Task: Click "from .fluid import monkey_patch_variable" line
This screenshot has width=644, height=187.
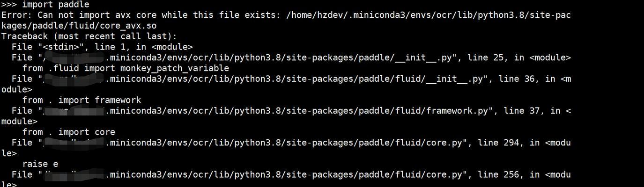Action: pyautogui.click(x=126, y=69)
